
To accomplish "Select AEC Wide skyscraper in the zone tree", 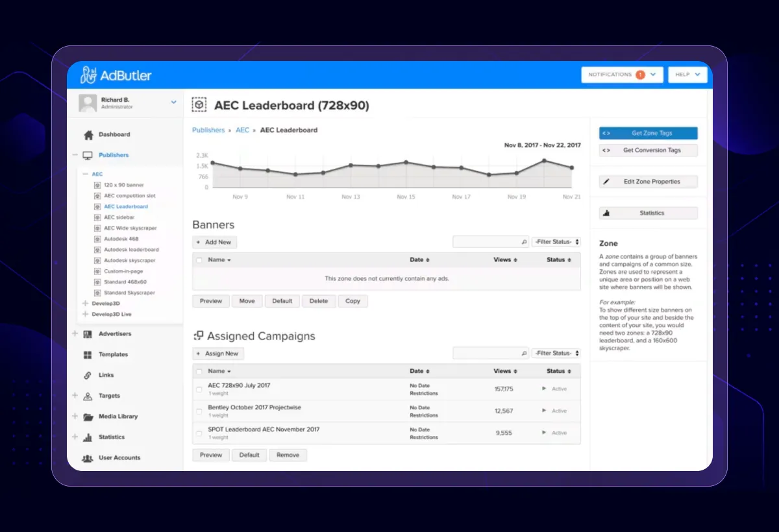I will click(130, 228).
